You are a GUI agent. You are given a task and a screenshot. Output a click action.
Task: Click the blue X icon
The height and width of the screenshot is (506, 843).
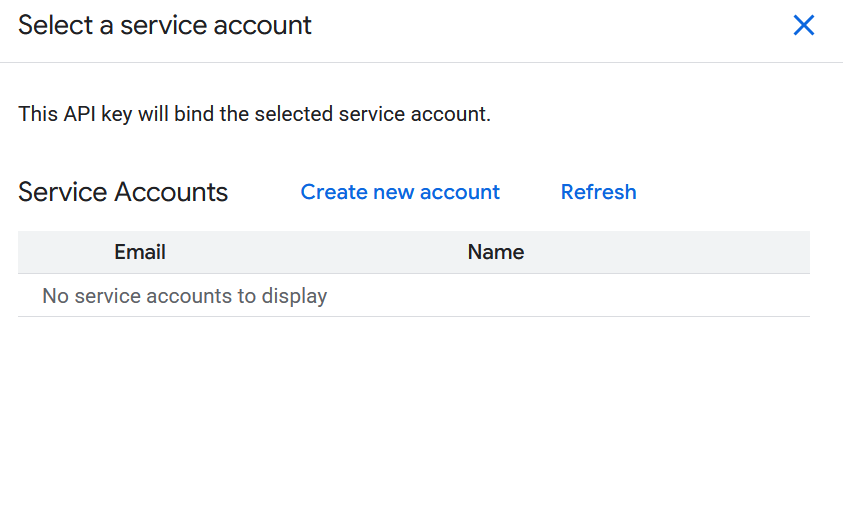(803, 26)
